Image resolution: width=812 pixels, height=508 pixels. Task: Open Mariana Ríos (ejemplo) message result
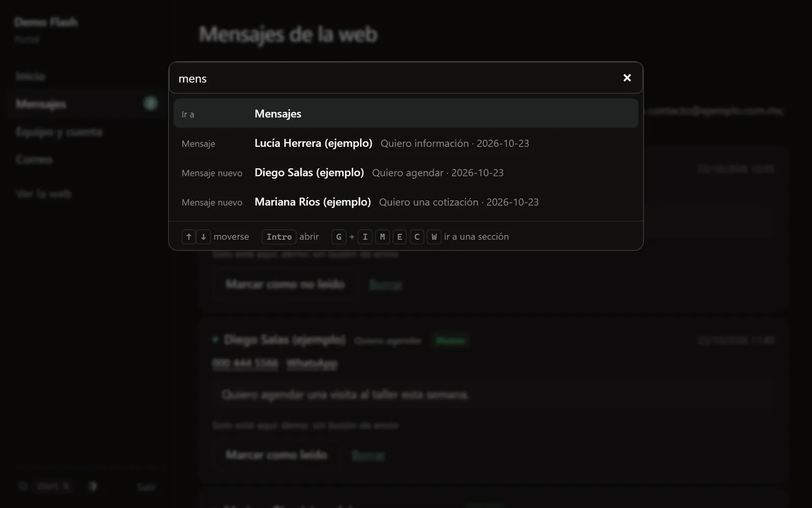(x=405, y=202)
